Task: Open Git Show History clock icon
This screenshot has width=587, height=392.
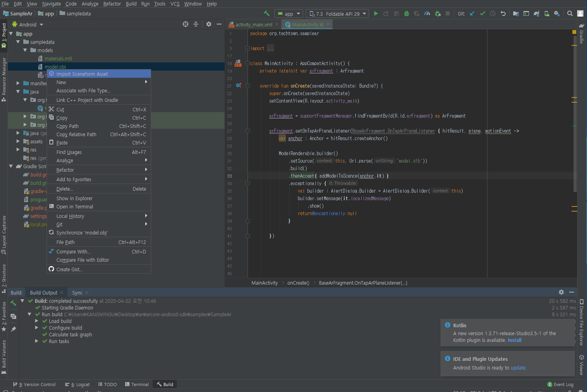Action: point(493,13)
